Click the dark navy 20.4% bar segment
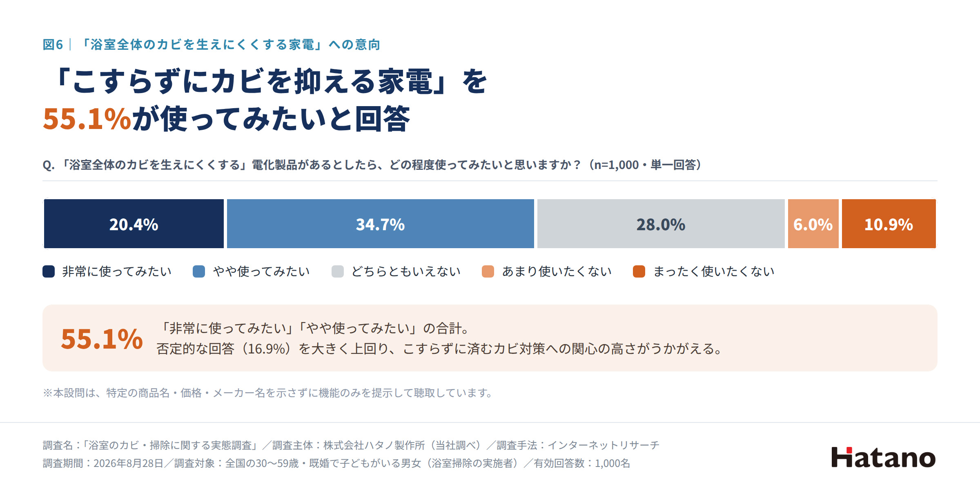The width and height of the screenshot is (980, 489). [x=134, y=224]
